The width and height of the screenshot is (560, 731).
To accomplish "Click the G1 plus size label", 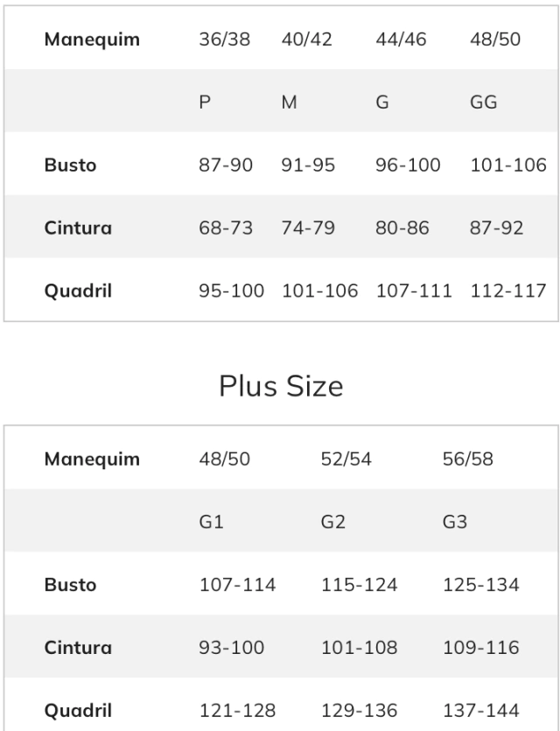I will pos(211,522).
